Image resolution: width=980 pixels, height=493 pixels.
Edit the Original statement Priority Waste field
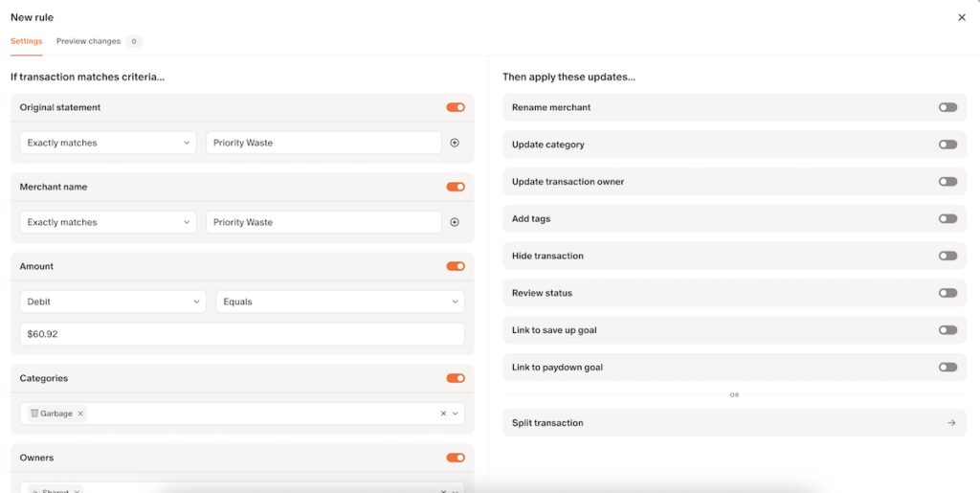tap(323, 143)
